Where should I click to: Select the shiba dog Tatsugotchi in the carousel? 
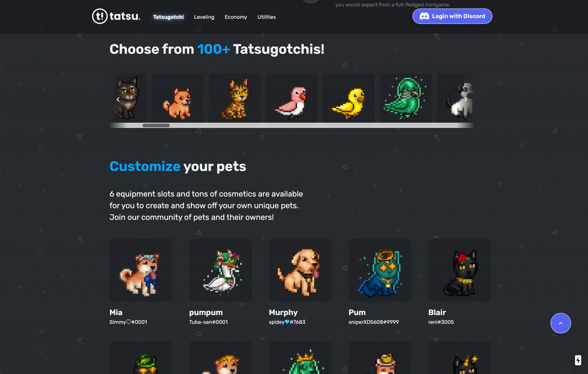pos(177,98)
